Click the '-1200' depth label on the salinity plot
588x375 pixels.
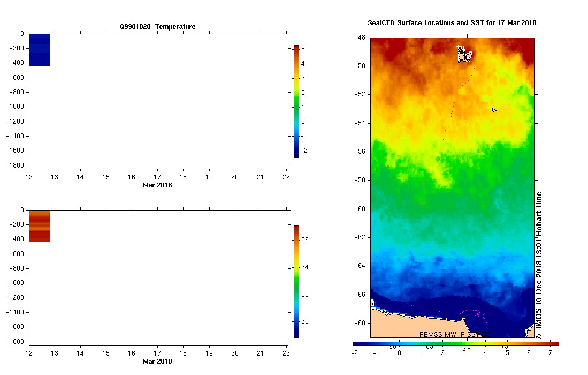coord(15,298)
